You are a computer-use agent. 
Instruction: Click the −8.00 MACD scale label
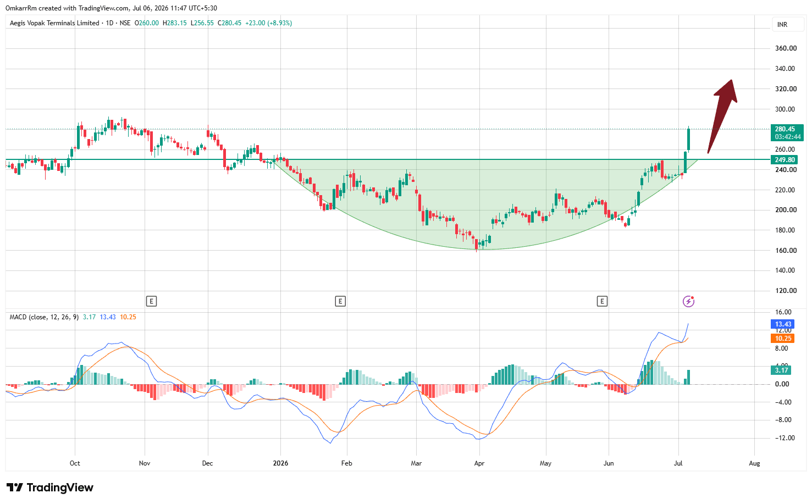(783, 420)
